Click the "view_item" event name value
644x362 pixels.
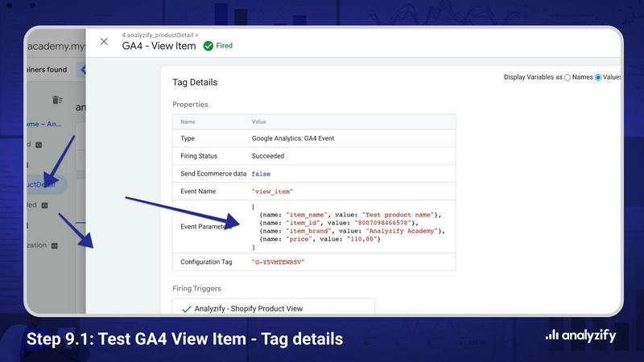point(272,191)
